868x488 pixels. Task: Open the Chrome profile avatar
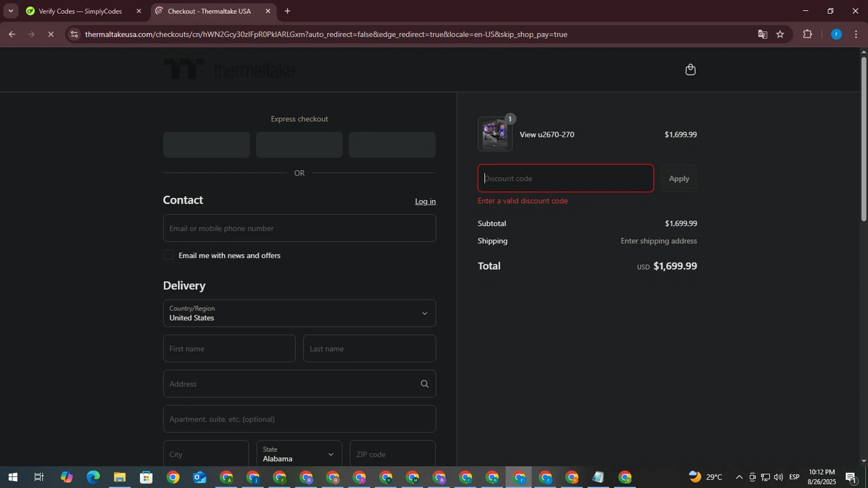click(x=836, y=34)
